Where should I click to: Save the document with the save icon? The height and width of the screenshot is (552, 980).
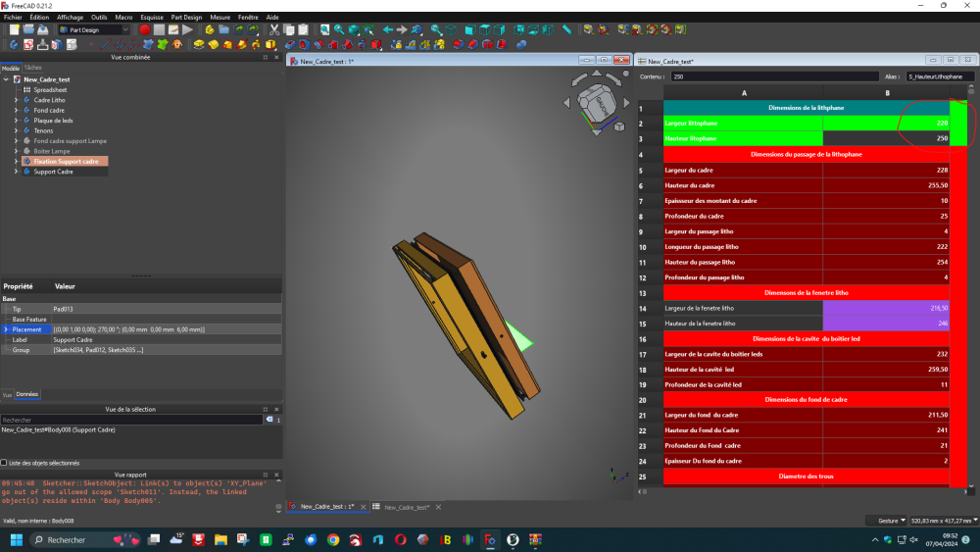click(42, 29)
